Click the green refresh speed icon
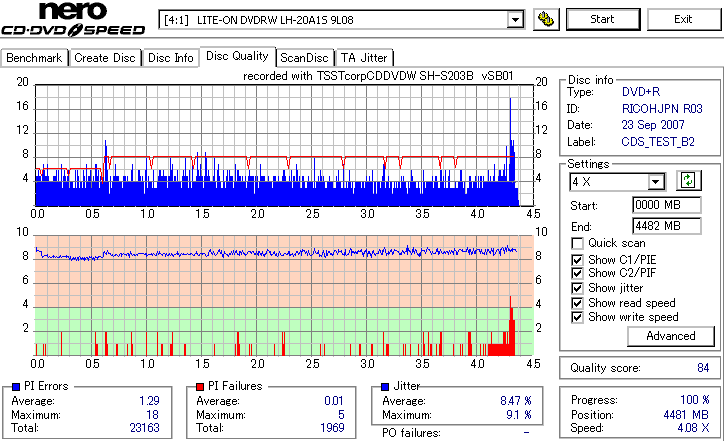Image resolution: width=724 pixels, height=441 pixels. point(688,181)
